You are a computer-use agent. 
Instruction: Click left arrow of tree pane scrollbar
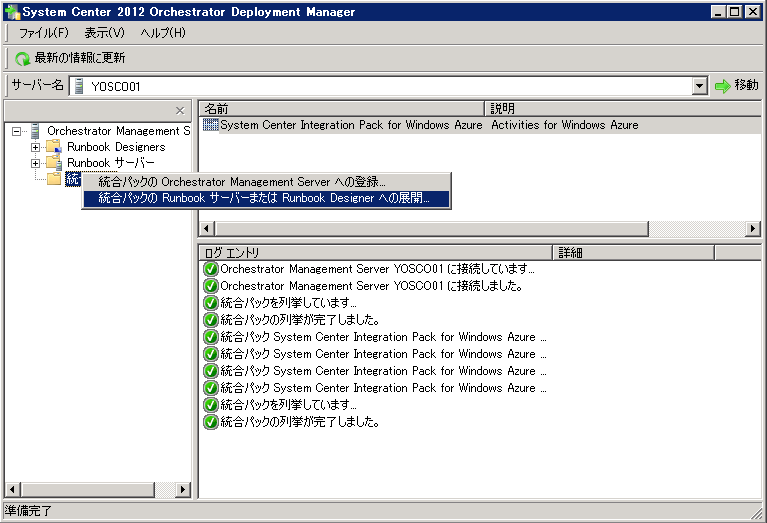[x=12, y=489]
